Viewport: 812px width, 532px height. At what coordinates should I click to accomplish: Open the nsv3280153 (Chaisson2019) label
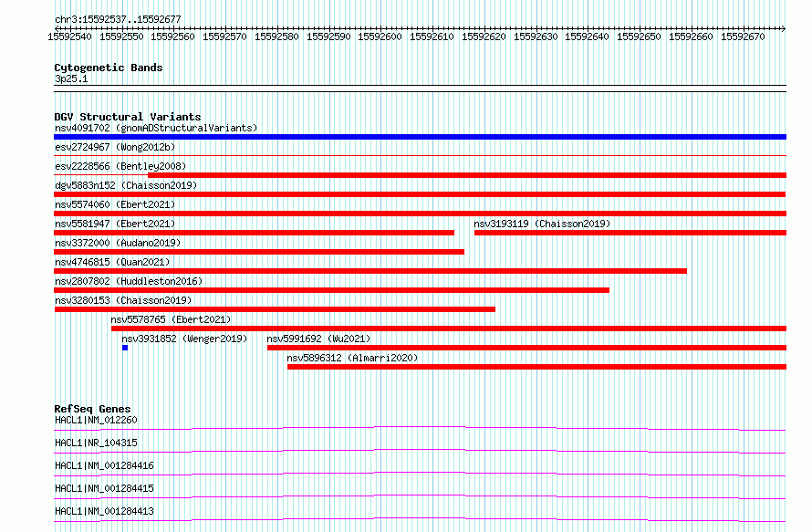[123, 300]
